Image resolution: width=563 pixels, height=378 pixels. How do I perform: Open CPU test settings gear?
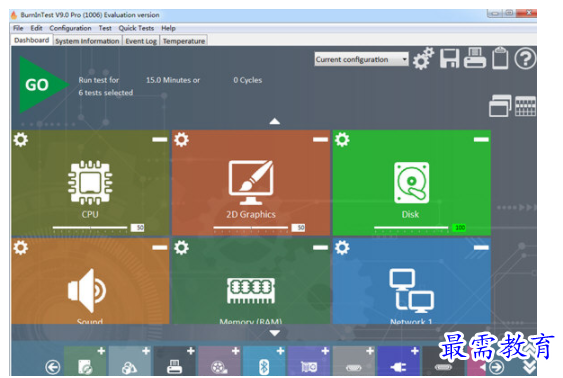[20, 139]
